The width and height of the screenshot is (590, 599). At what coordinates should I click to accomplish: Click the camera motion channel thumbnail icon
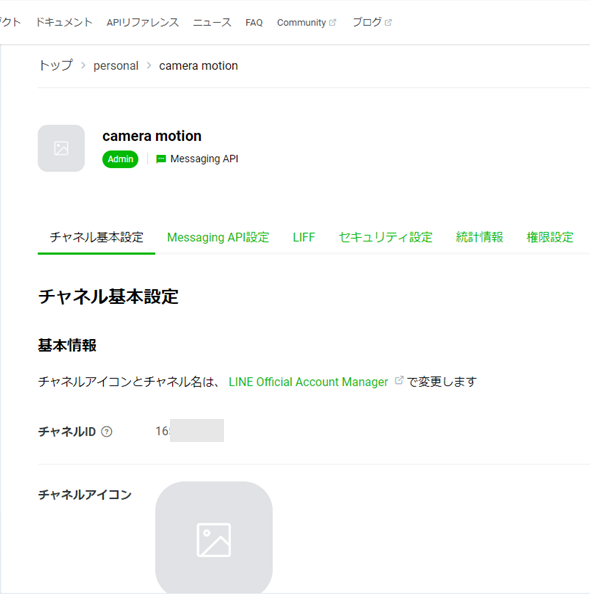(61, 148)
